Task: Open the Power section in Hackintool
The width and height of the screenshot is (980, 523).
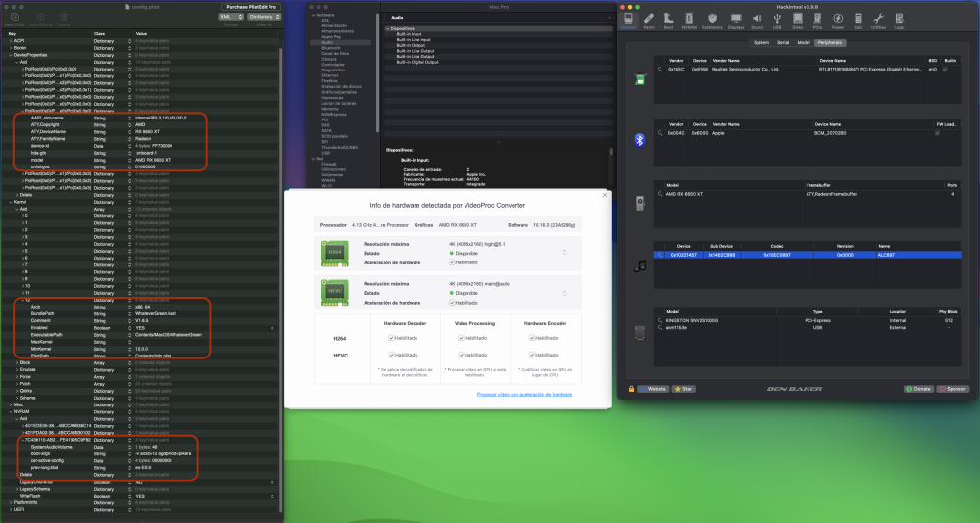Action: pyautogui.click(x=838, y=21)
